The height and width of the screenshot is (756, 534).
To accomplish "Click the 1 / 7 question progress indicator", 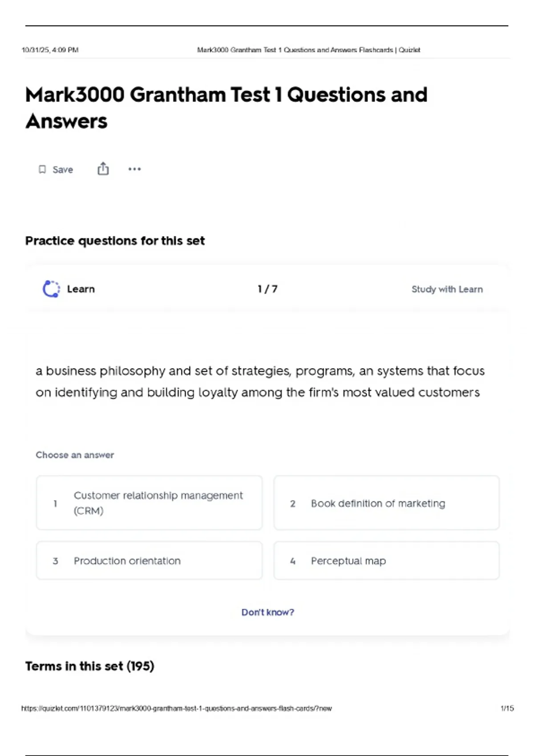I will pyautogui.click(x=267, y=289).
